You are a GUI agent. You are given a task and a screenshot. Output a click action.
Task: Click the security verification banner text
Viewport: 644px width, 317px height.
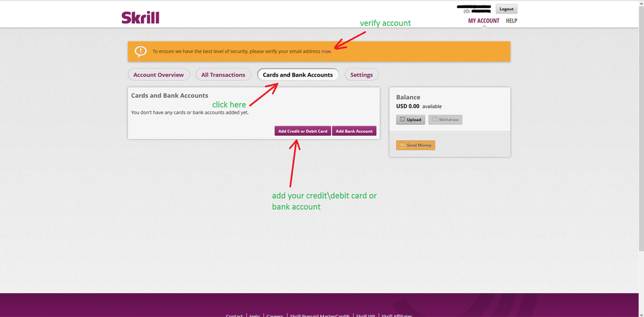coord(242,52)
